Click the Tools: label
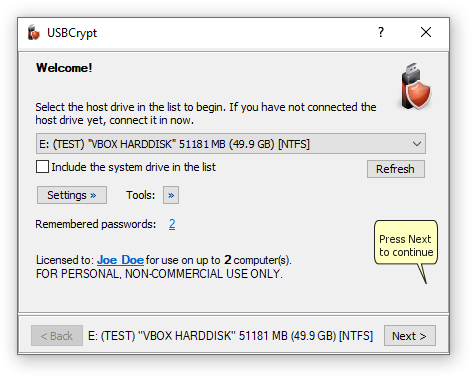This screenshot has height=378, width=472. [140, 195]
